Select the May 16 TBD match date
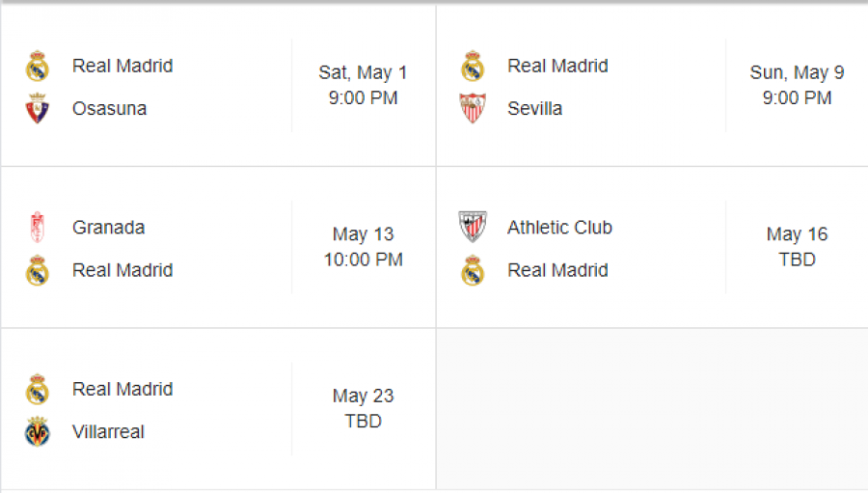This screenshot has width=868, height=493. (798, 247)
